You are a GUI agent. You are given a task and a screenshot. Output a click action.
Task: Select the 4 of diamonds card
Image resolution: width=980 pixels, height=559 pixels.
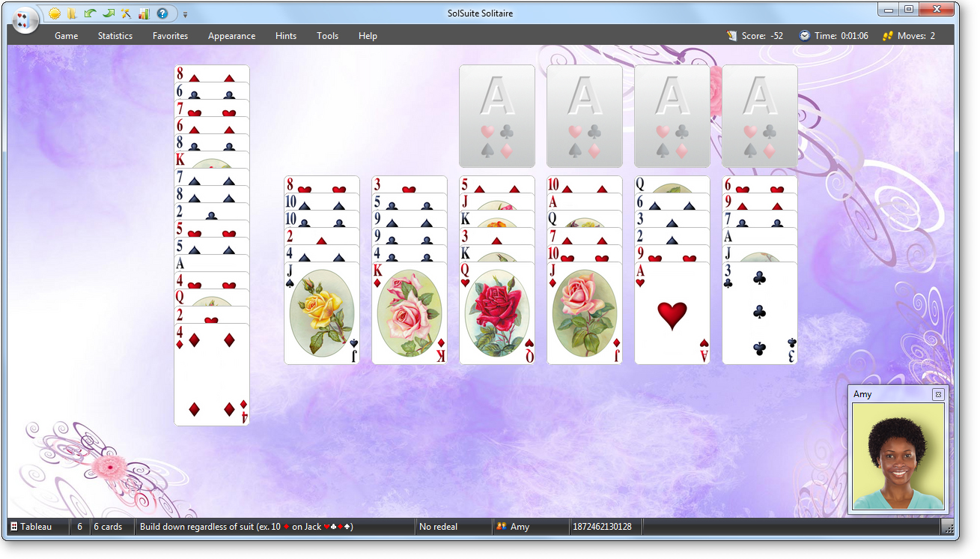coord(212,375)
